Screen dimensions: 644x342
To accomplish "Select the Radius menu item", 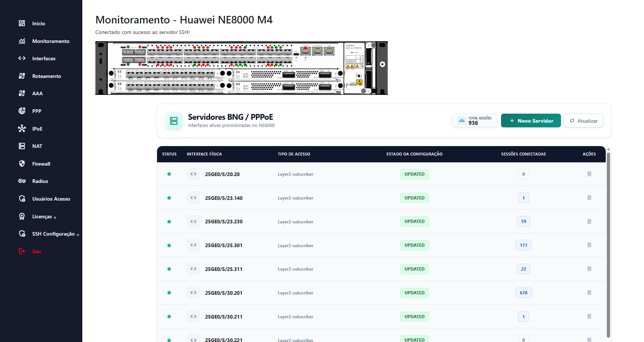I will pos(40,181).
